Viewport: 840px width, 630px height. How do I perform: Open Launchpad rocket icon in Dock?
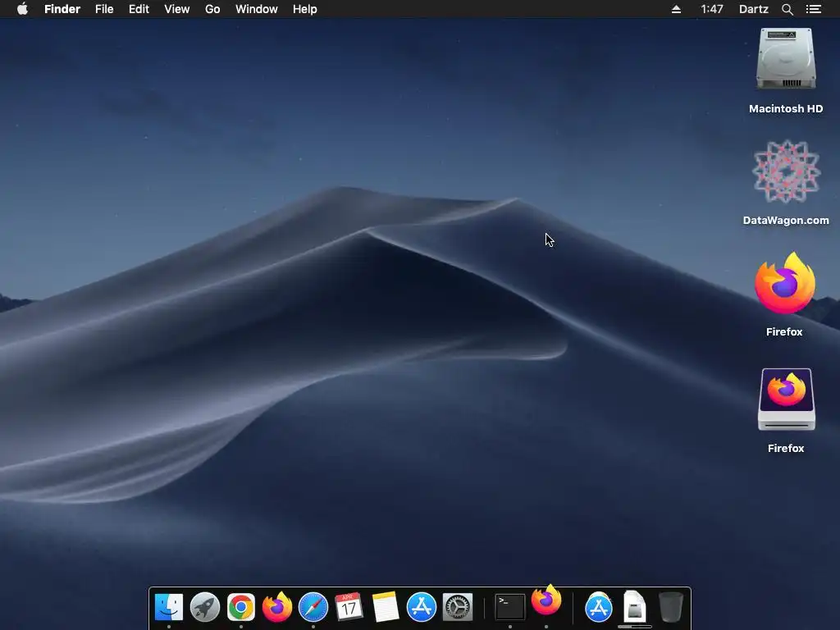(204, 607)
